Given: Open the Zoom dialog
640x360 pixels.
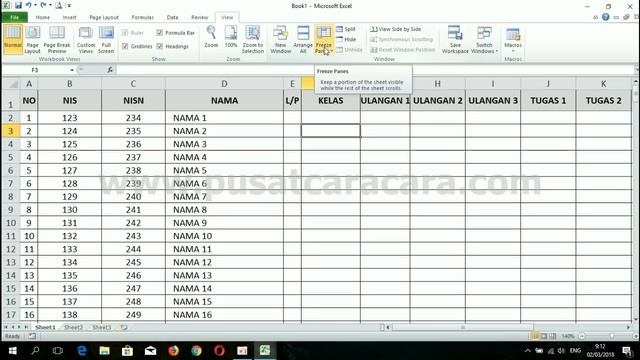Looking at the screenshot, I should (211, 37).
